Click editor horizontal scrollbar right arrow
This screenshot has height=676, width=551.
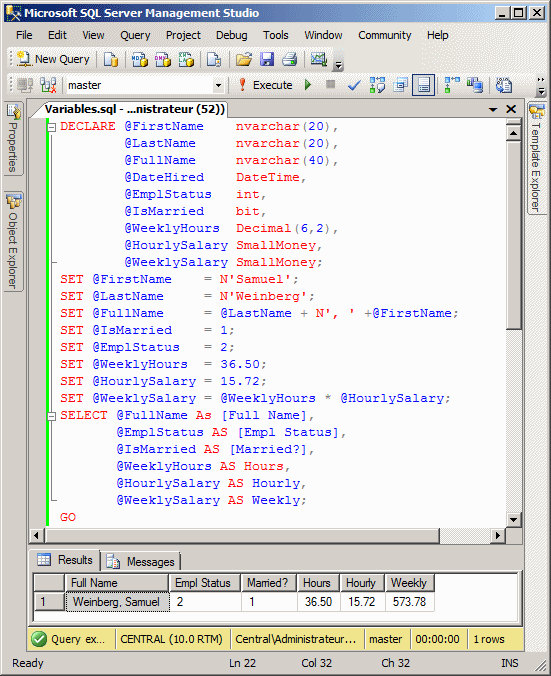498,535
